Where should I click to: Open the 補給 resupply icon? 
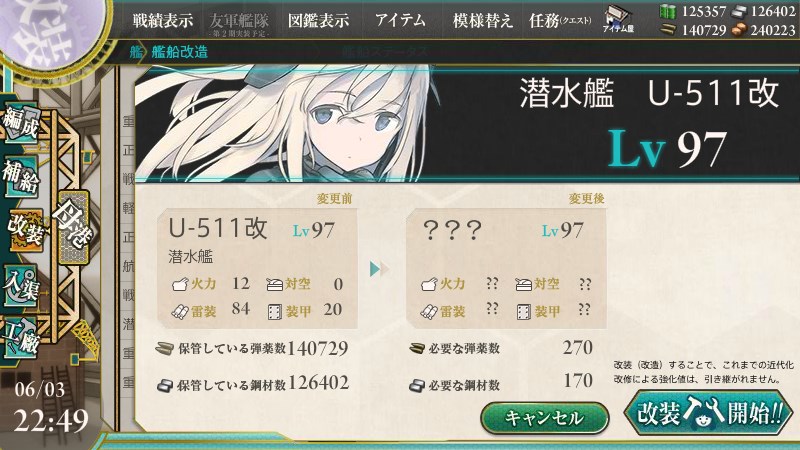tap(21, 177)
